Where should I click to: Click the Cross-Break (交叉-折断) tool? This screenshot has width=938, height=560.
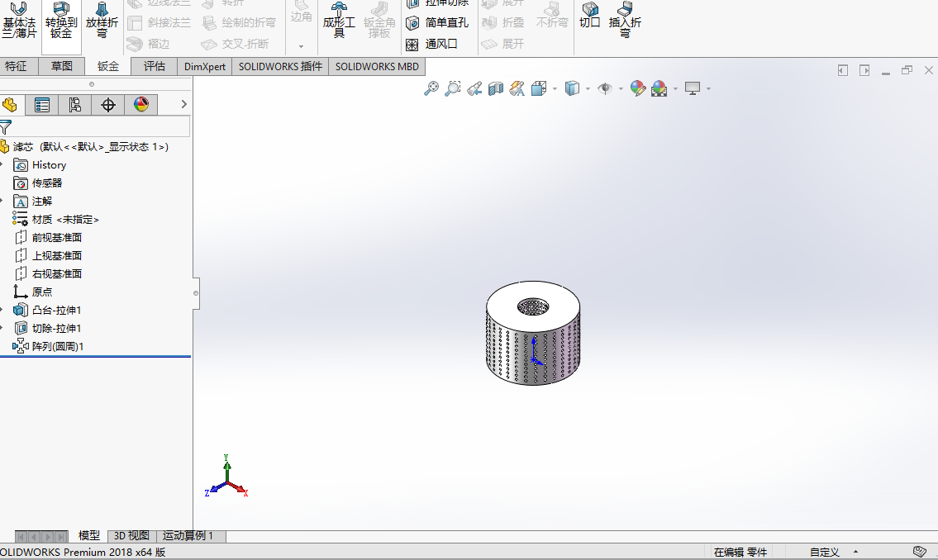(x=235, y=45)
